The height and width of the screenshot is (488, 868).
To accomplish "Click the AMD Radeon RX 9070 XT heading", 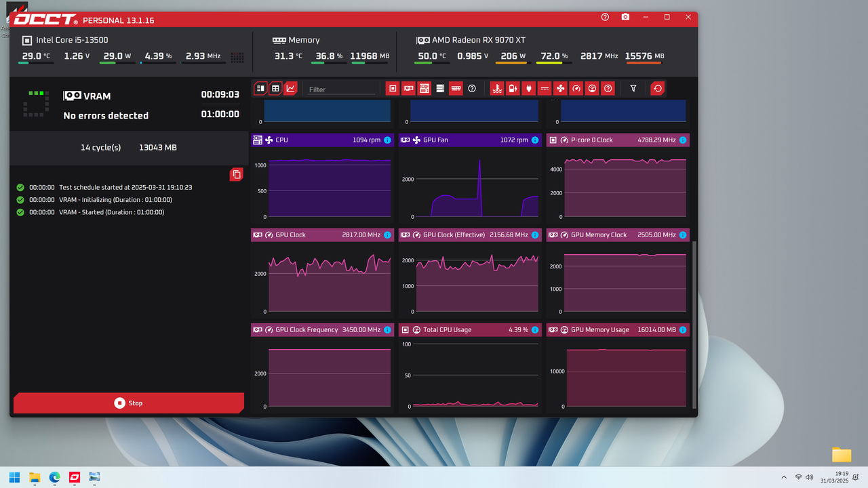I will [479, 40].
